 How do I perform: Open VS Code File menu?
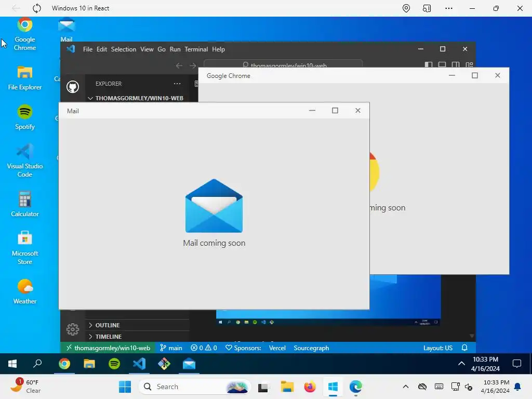coord(87,49)
